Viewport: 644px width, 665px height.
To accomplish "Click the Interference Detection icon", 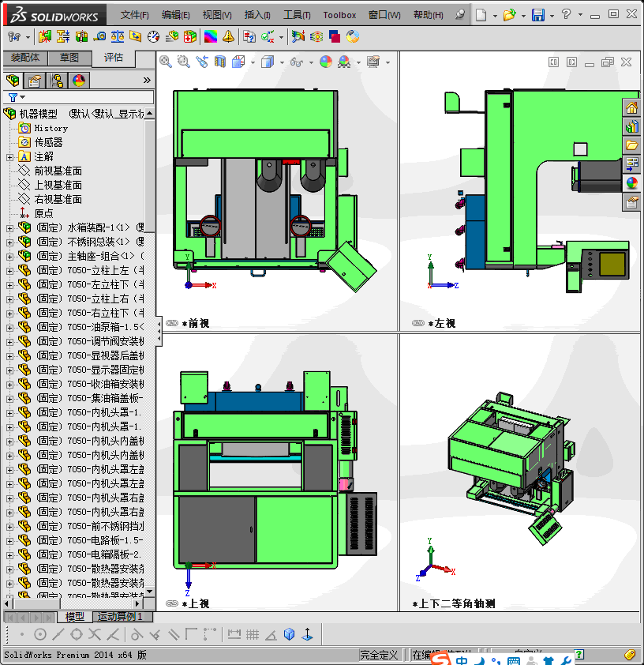I will pyautogui.click(x=44, y=36).
